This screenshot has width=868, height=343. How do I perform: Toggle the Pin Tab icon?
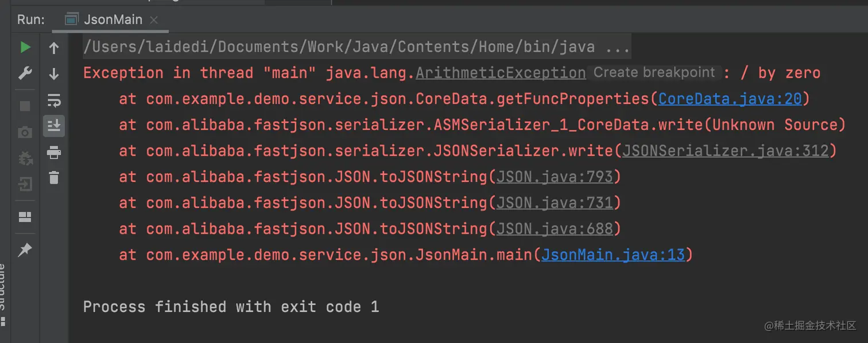click(x=25, y=250)
